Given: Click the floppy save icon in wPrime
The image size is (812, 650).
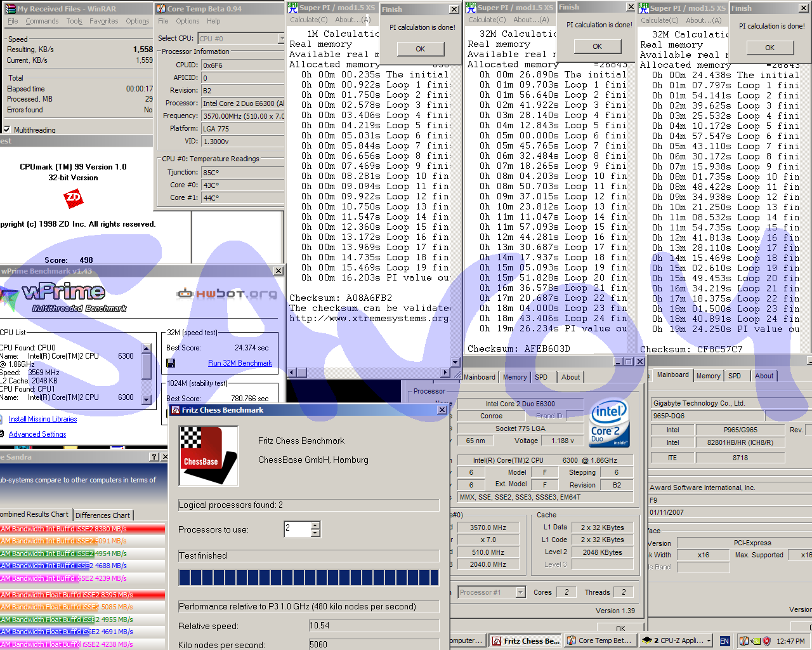Looking at the screenshot, I should (171, 363).
